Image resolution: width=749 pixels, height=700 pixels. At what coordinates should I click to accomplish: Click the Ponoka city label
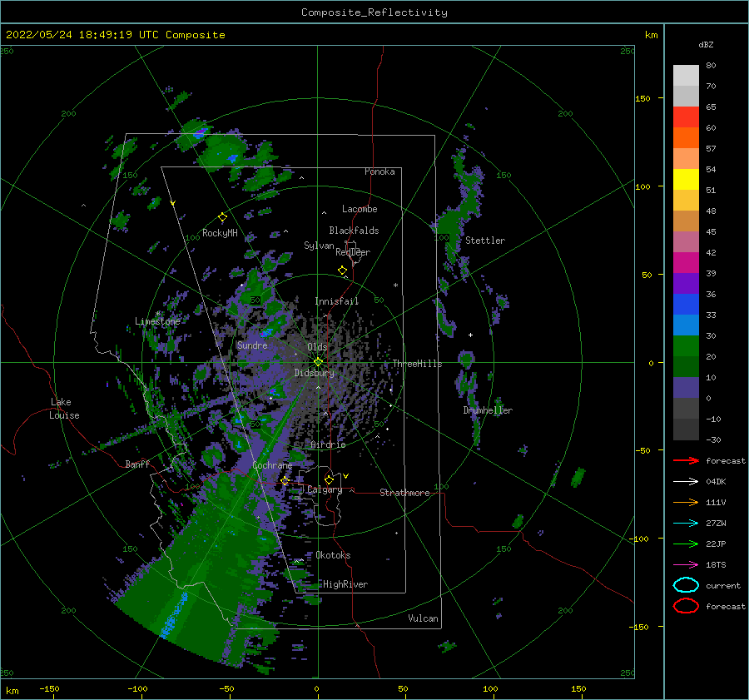click(379, 171)
